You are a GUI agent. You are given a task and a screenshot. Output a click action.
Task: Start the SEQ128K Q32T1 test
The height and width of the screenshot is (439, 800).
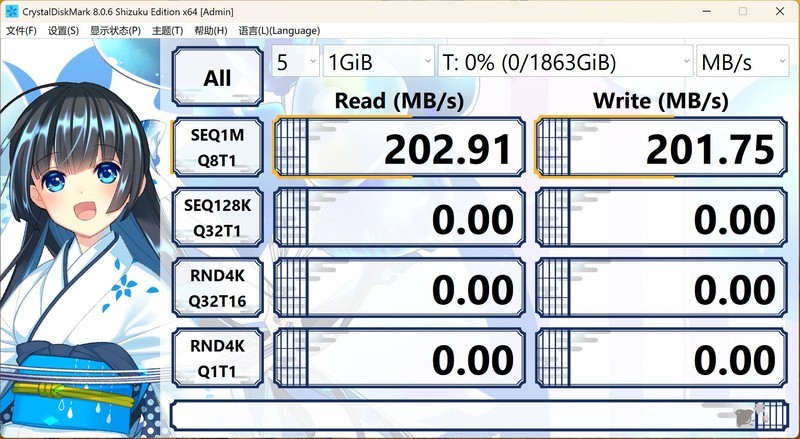click(x=217, y=217)
